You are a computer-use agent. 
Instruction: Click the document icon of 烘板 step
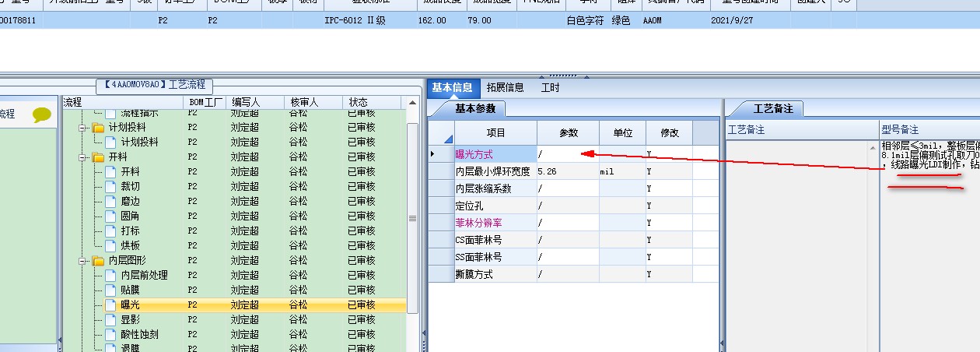[110, 245]
